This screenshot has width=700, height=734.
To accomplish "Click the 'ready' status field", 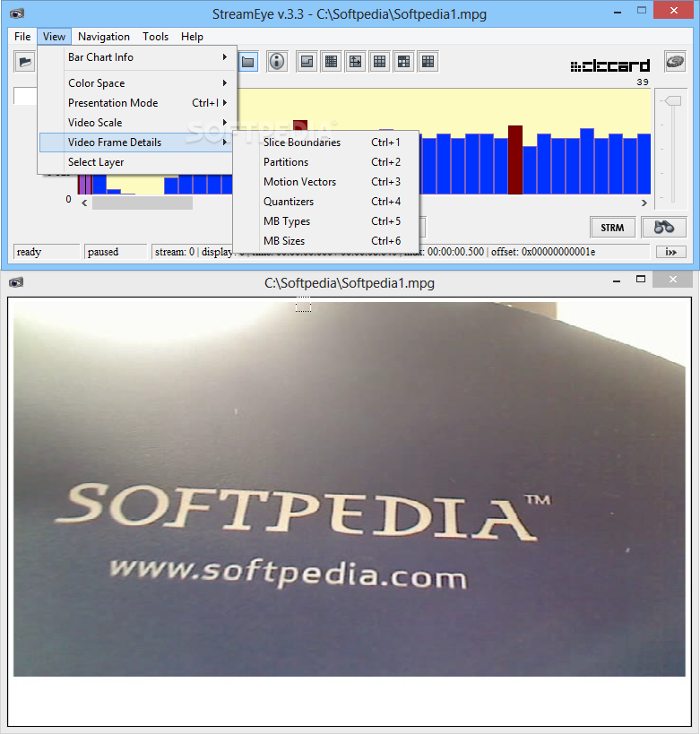I will [47, 252].
